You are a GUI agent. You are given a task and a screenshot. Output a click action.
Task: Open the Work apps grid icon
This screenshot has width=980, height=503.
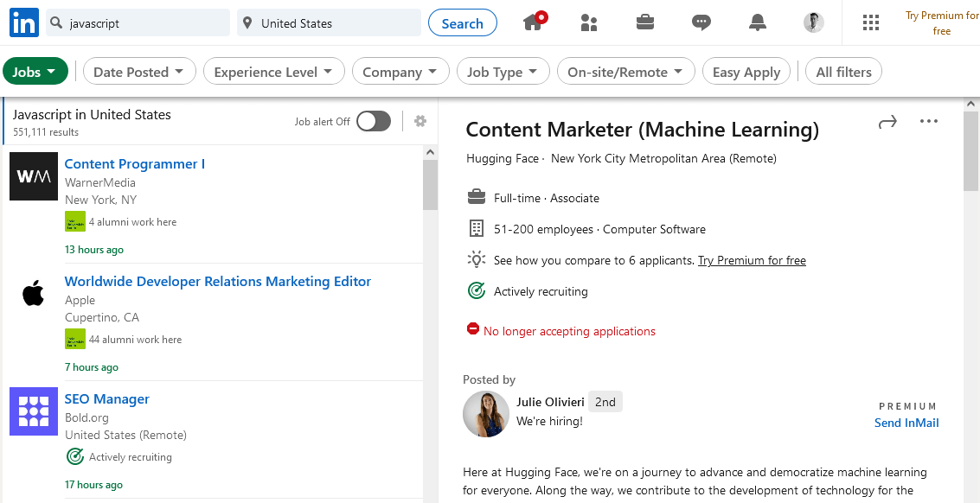(x=871, y=22)
